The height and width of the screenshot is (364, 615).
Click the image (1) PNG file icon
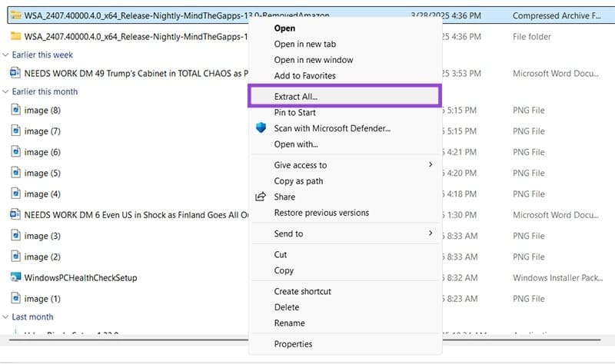(x=15, y=298)
